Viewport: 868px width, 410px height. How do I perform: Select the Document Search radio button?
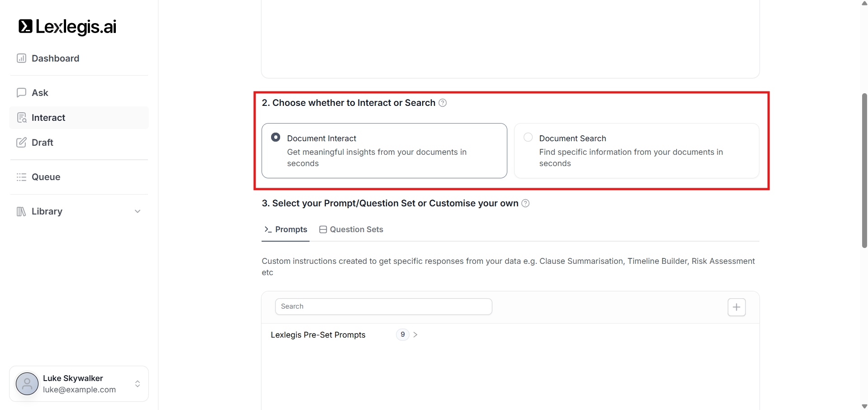tap(528, 137)
